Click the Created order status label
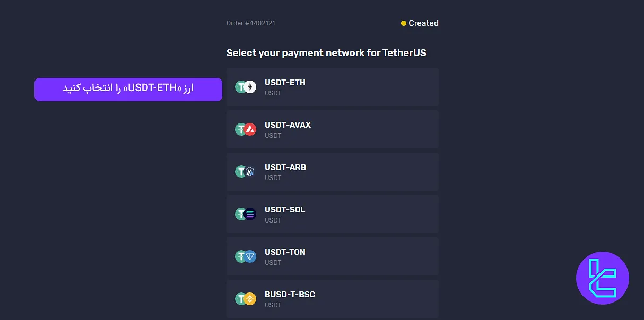The width and height of the screenshot is (644, 320). click(423, 23)
